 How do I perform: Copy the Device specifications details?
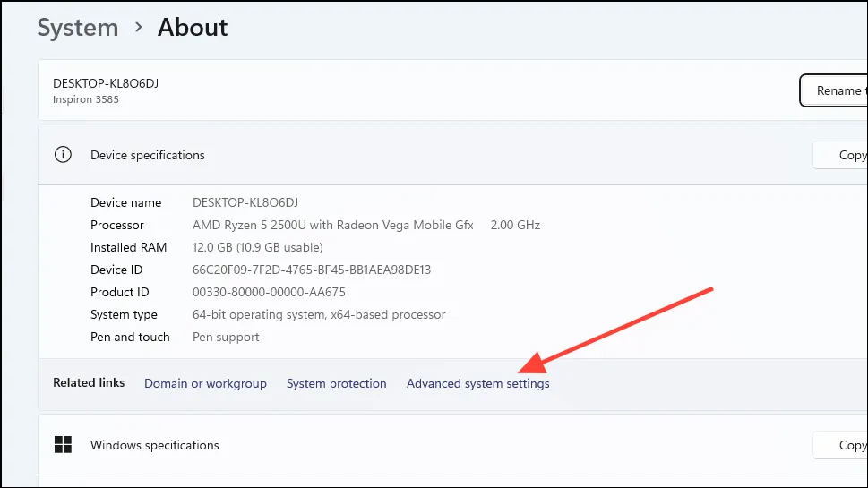(842, 155)
